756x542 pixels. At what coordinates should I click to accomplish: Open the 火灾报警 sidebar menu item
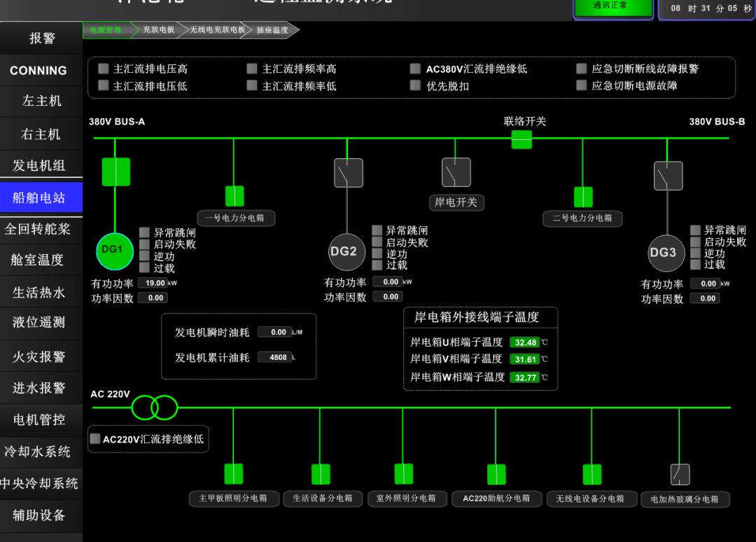[x=41, y=356]
